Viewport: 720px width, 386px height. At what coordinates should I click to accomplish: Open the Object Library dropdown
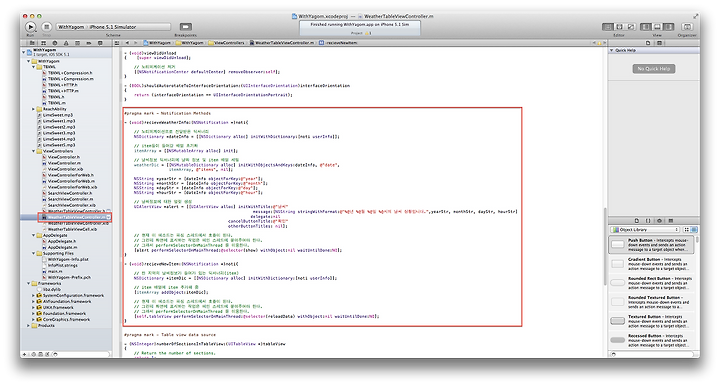click(645, 229)
